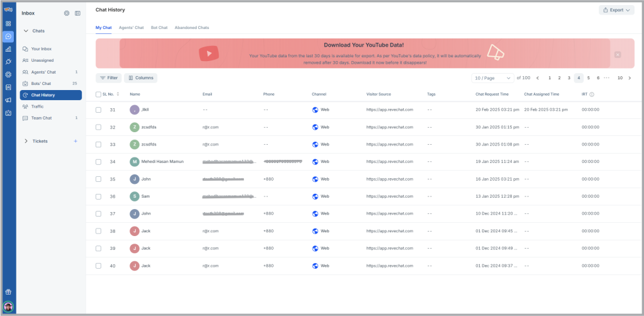Open the reports bar chart icon
644x316 pixels.
click(8, 49)
